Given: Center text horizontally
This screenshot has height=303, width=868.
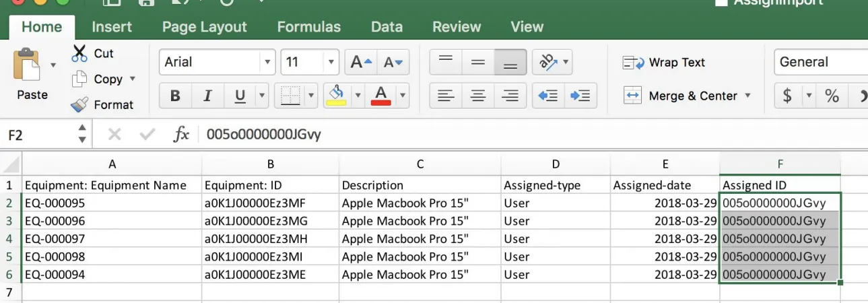Looking at the screenshot, I should click(x=478, y=96).
